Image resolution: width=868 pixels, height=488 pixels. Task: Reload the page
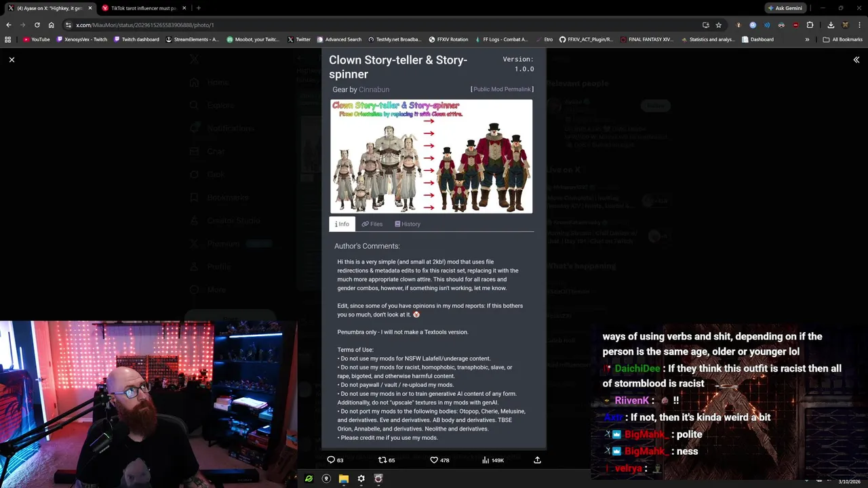coord(37,25)
